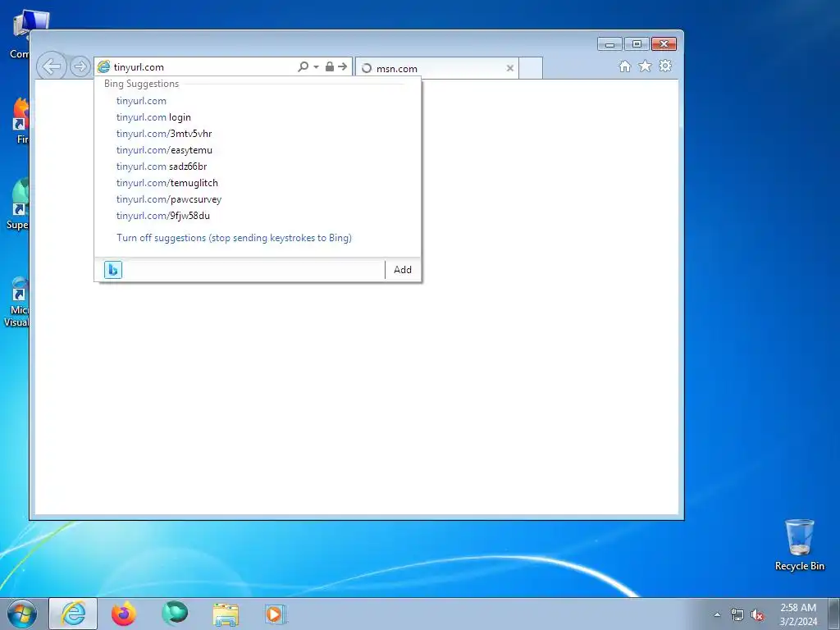The width and height of the screenshot is (840, 630).
Task: Click the Show desktop strip
Action: coord(834,614)
